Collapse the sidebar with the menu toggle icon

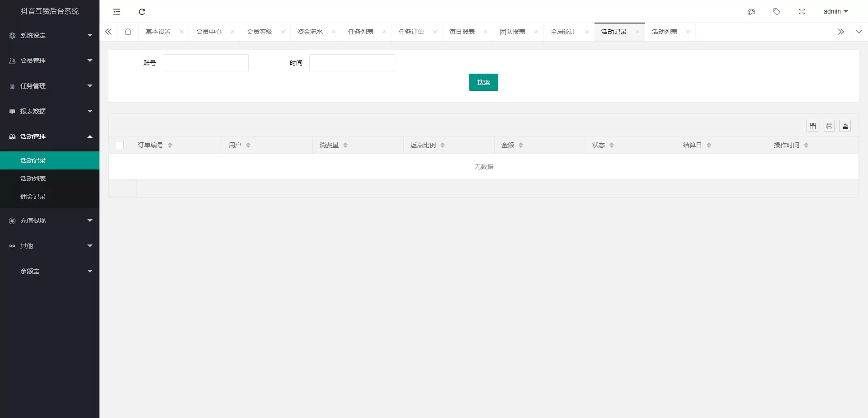click(x=117, y=12)
